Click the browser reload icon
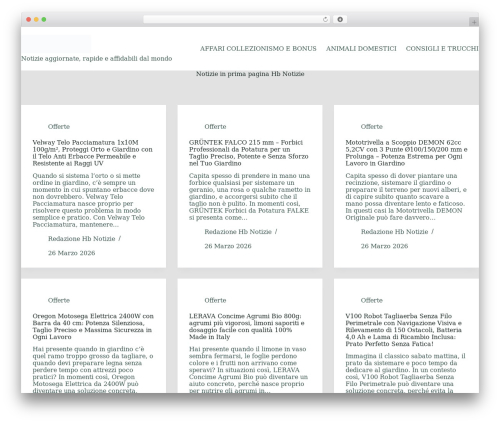Screen dimensions: 500x423 tap(325, 19)
